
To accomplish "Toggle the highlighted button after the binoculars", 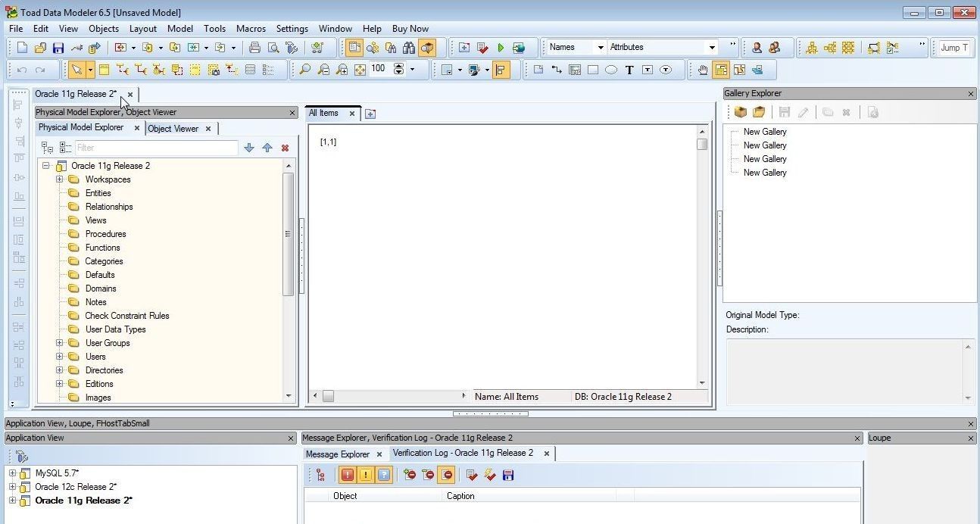I will click(x=427, y=48).
